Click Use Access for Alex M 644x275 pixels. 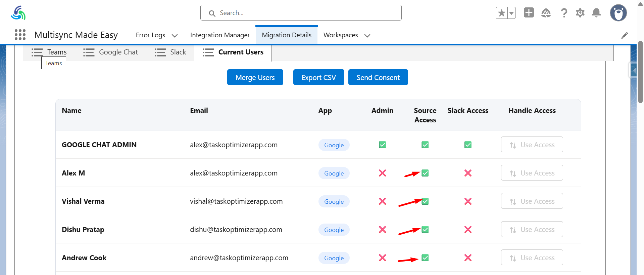coord(532,173)
